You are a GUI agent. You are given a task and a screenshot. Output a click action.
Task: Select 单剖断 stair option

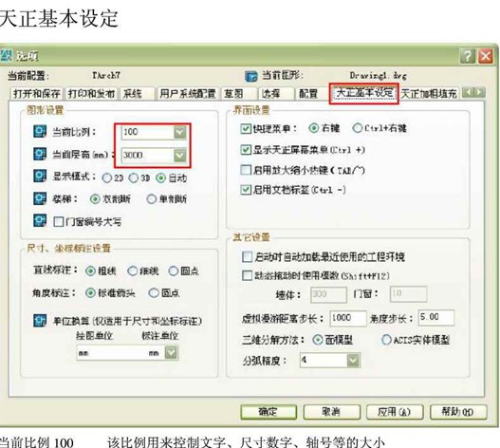tap(151, 199)
